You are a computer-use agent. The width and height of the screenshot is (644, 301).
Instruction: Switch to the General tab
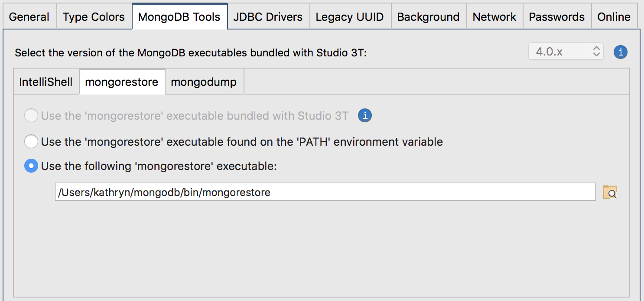(x=29, y=17)
